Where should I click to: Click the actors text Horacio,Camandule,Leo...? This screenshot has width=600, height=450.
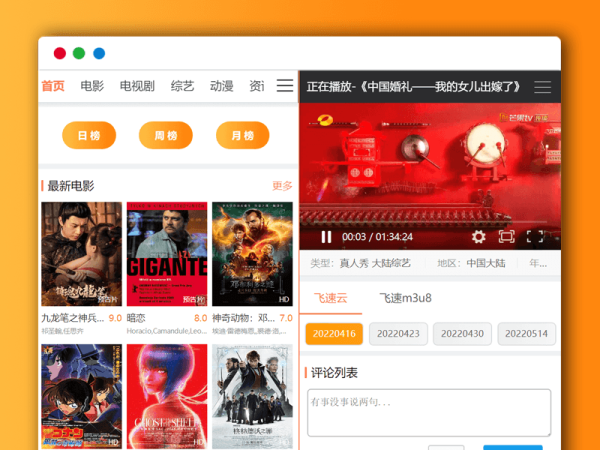167,331
